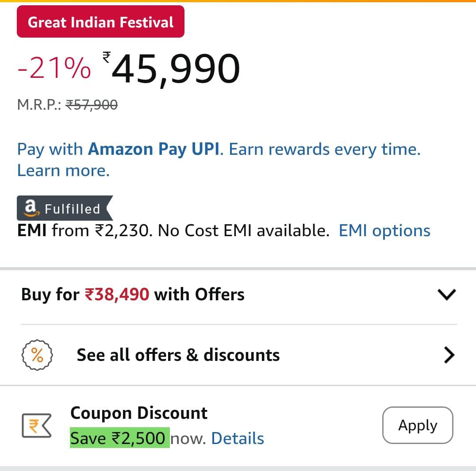Click the -21% discount percentage
The image size is (476, 471).
[54, 69]
